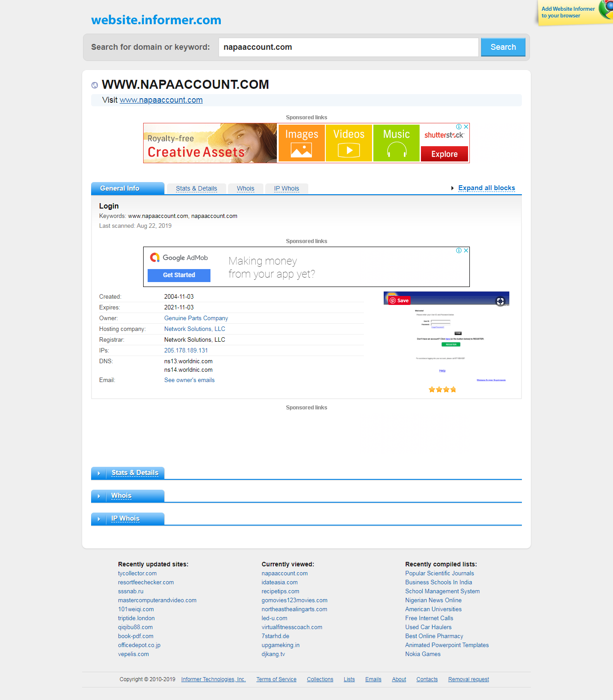Image resolution: width=613 pixels, height=700 pixels.
Task: Close the Google AdMob ad with X icon
Action: pyautogui.click(x=466, y=251)
